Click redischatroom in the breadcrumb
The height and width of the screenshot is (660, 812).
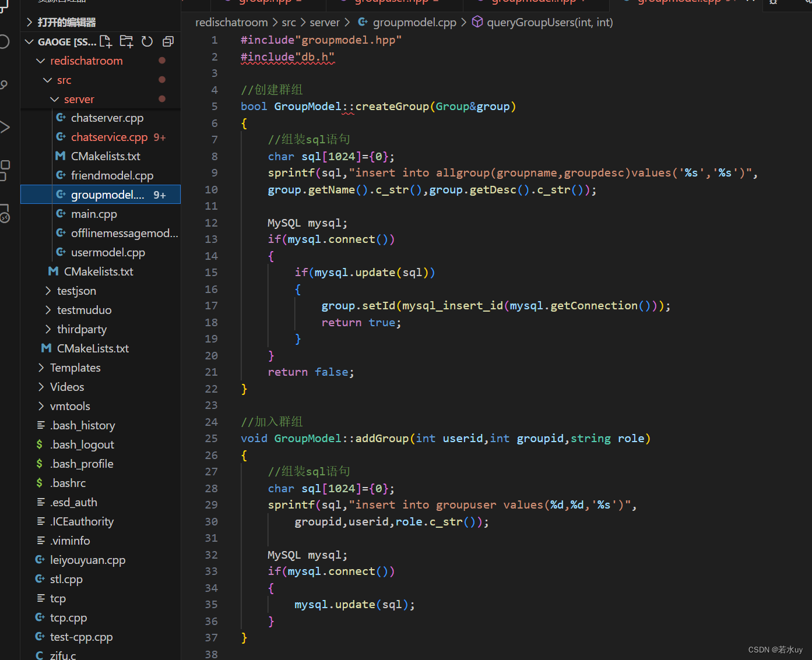click(231, 22)
